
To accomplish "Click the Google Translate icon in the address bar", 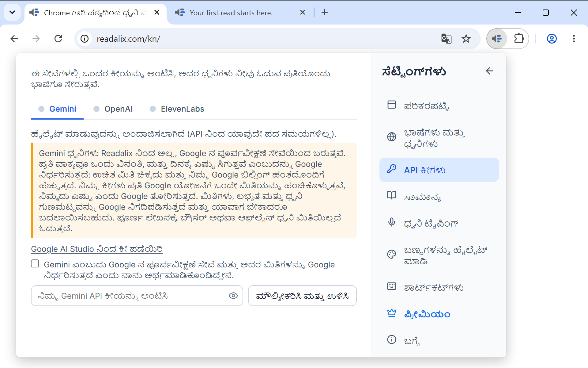I will (446, 39).
